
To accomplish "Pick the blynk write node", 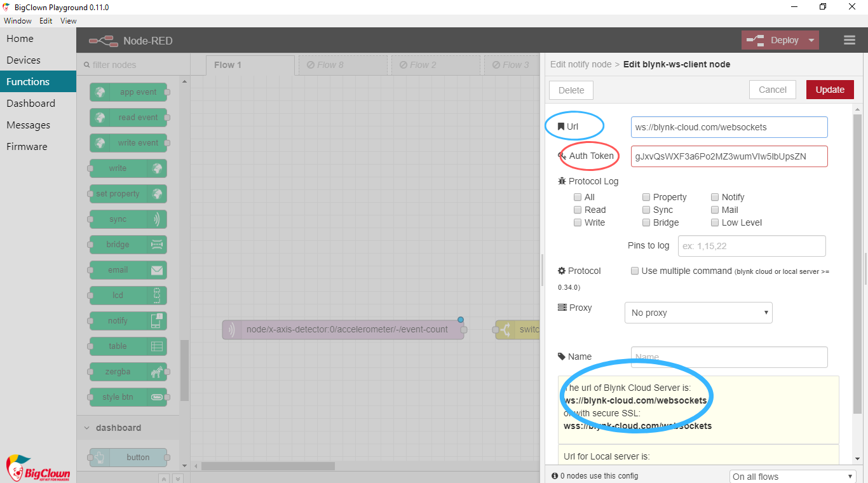I will pos(128,168).
